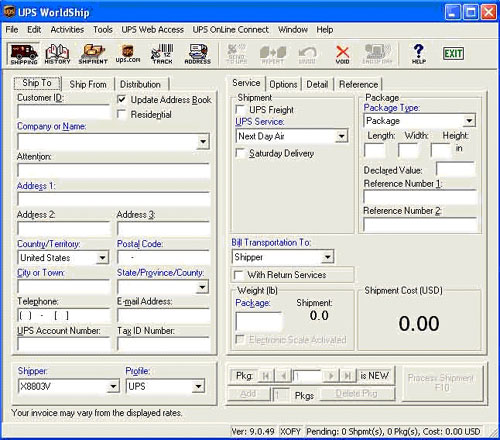Uncheck Update Address Book checkbox
This screenshot has height=440, width=500.
click(122, 99)
